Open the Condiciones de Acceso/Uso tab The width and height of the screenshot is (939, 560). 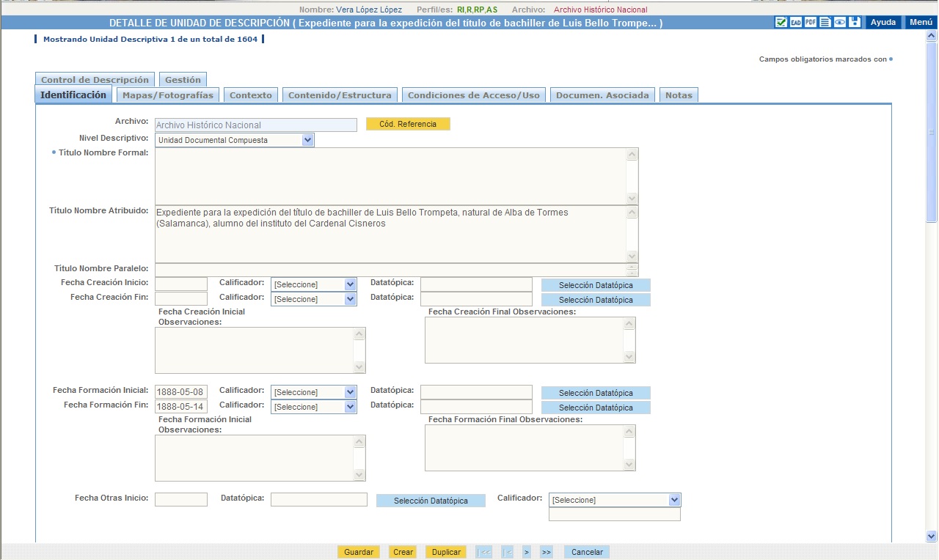click(473, 95)
